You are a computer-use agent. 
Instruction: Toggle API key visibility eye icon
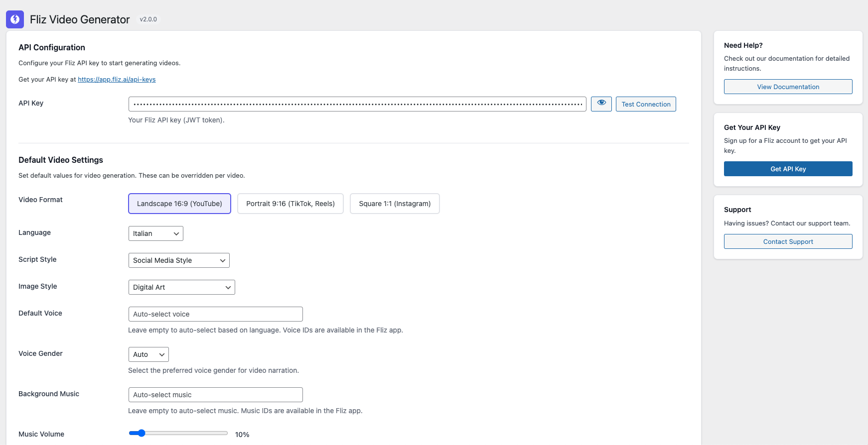tap(601, 104)
